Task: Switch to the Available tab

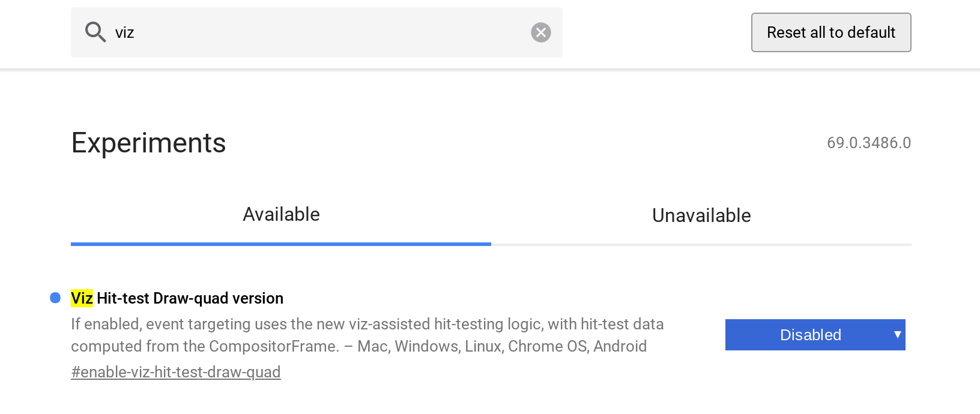Action: tap(281, 214)
